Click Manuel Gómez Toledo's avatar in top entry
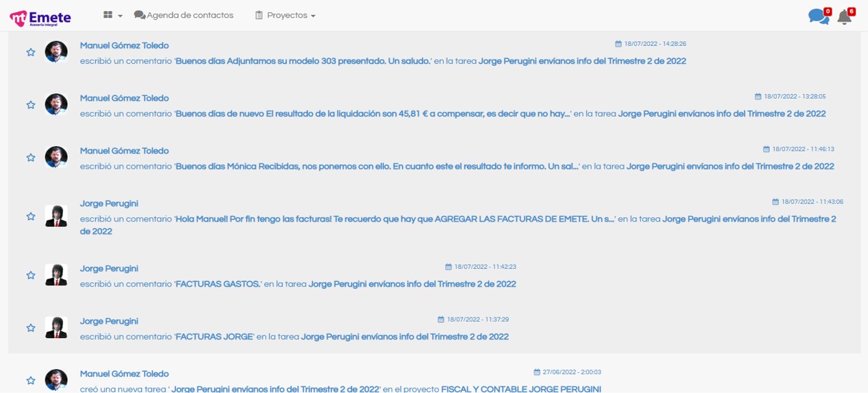The width and height of the screenshot is (868, 393). (56, 52)
